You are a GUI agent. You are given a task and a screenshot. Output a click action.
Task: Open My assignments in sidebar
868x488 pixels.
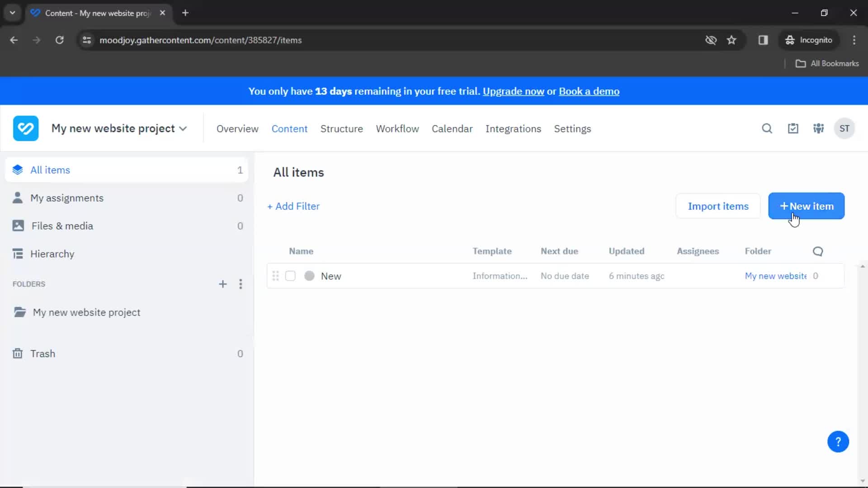tap(127, 198)
